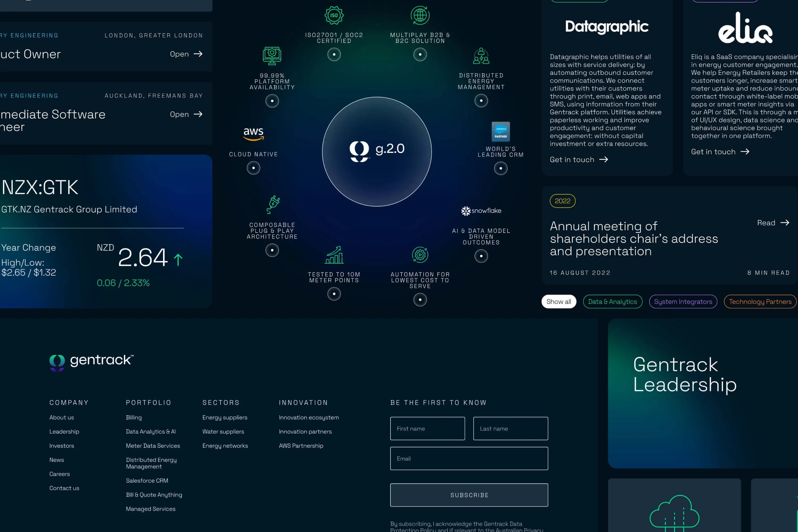This screenshot has width=798, height=532.
Task: Open the Careers footer link
Action: pos(60,474)
